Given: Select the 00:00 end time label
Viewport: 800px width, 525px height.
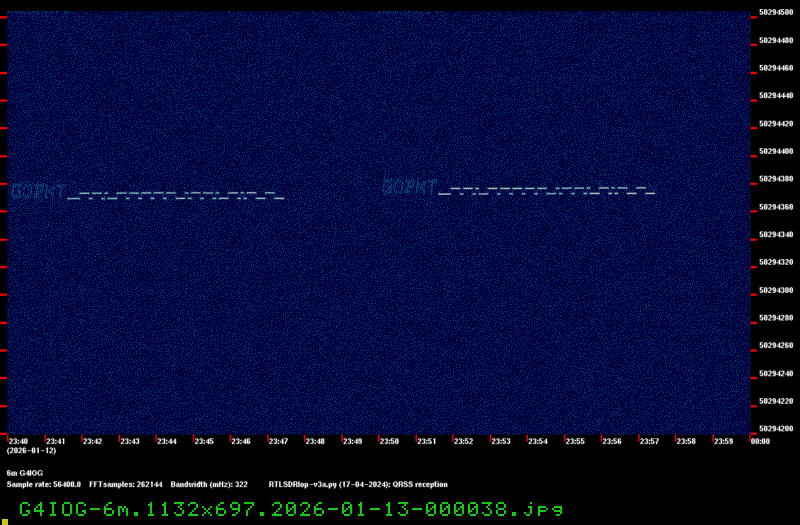Looking at the screenshot, I should [x=760, y=441].
